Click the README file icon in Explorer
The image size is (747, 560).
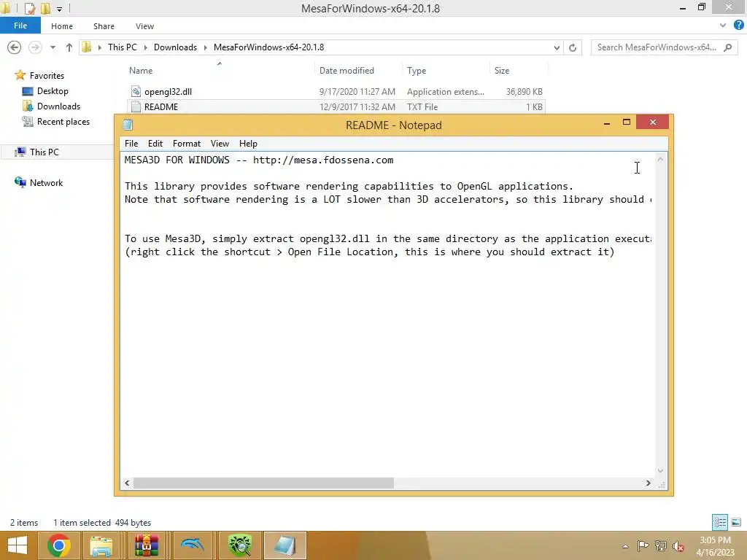tap(136, 106)
